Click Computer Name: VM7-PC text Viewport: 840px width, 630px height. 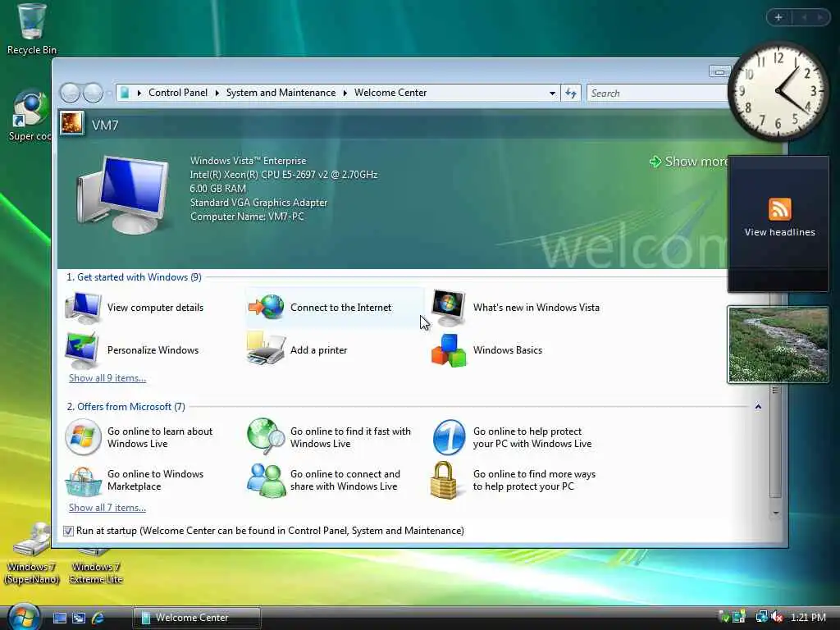(x=247, y=217)
